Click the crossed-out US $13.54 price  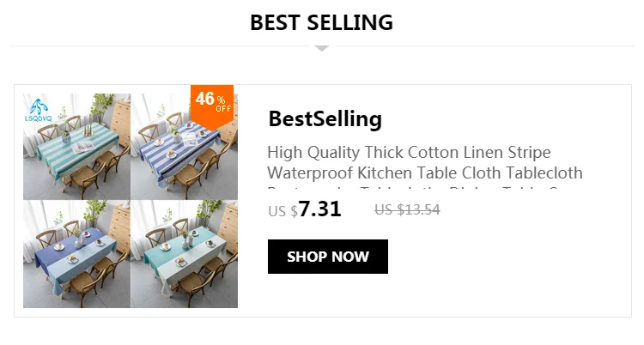coord(407,210)
